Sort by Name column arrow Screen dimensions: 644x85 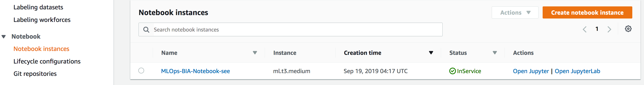[x=255, y=53]
